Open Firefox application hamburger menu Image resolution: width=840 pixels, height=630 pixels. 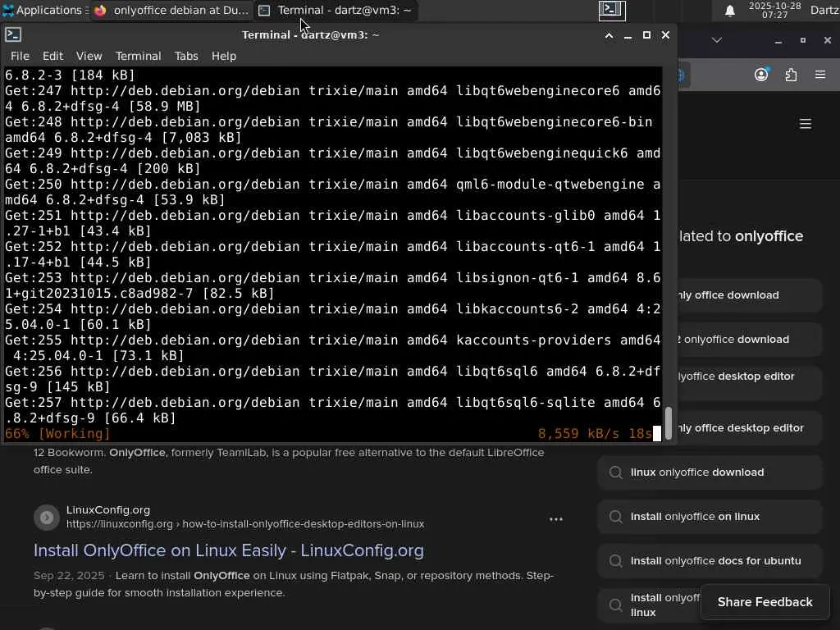coord(820,75)
